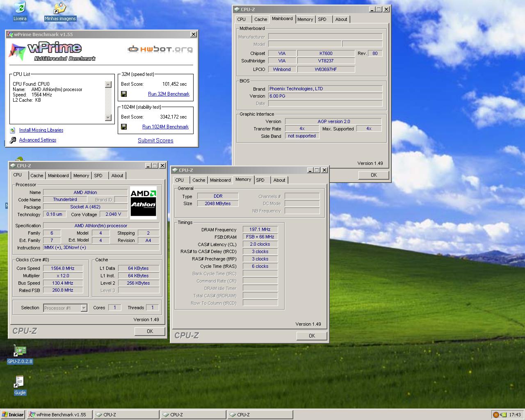This screenshot has width=525, height=420.
Task: Click the Core Speed field 1564.8 MHz
Action: (63, 268)
